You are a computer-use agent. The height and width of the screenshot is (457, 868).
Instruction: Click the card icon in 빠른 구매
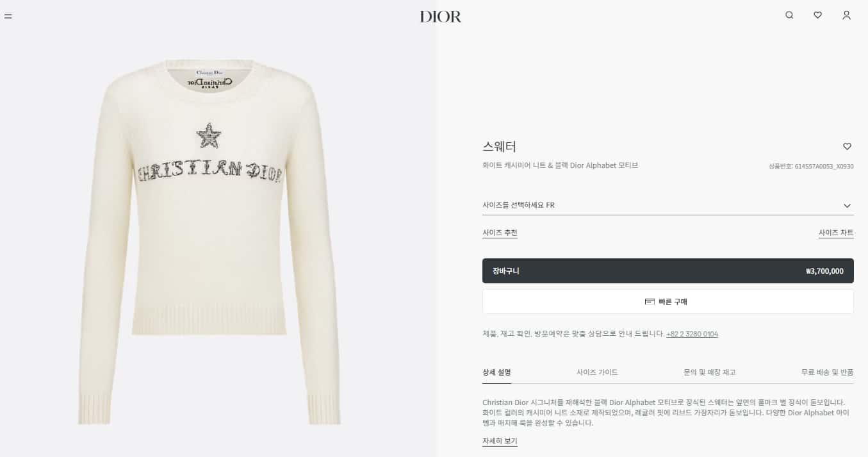pyautogui.click(x=650, y=301)
